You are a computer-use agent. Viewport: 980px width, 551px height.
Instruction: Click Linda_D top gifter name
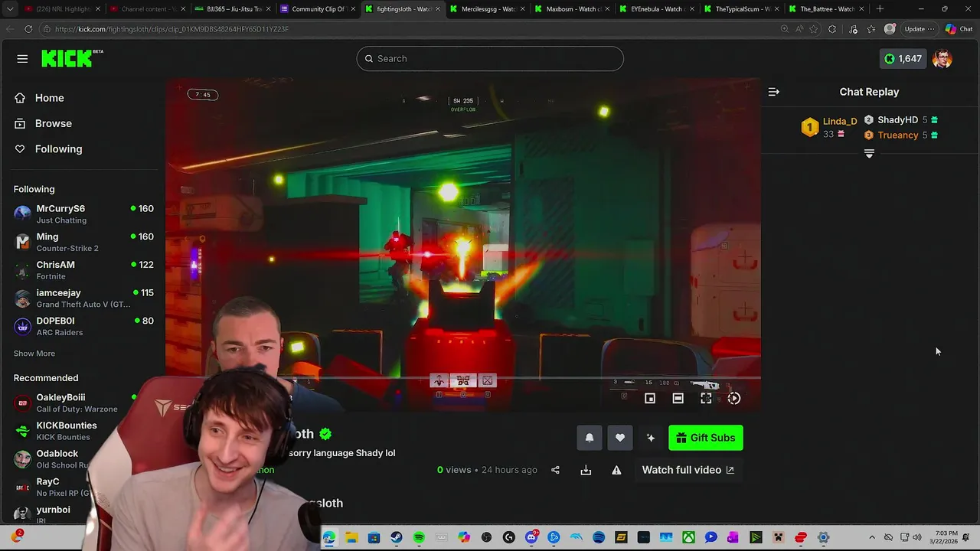(x=840, y=122)
